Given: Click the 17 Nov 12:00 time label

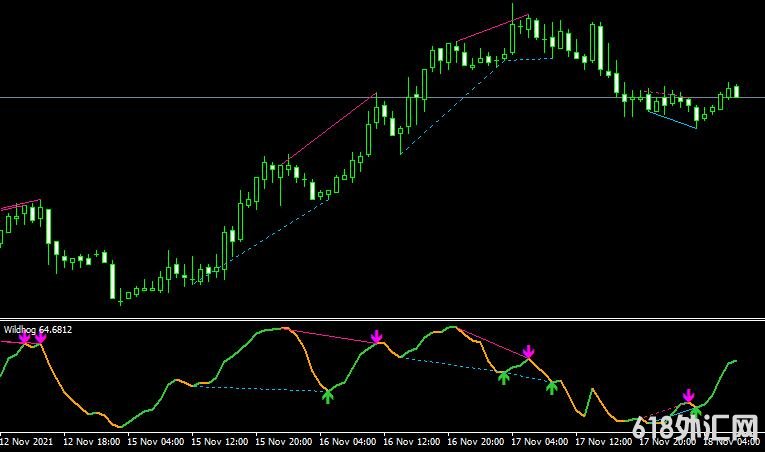Looking at the screenshot, I should pyautogui.click(x=604, y=442).
